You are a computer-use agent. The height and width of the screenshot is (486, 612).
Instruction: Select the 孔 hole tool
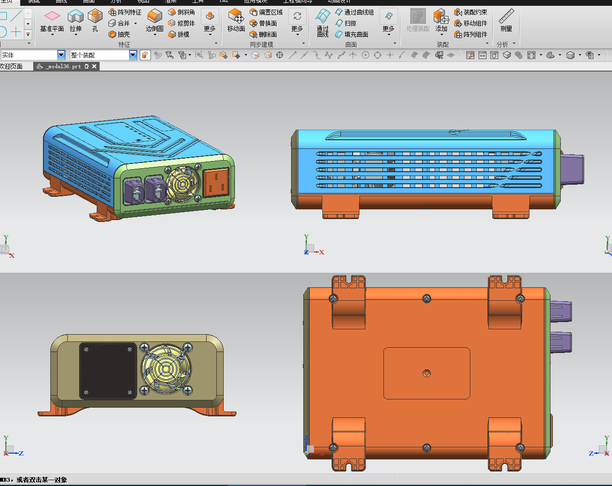pyautogui.click(x=94, y=20)
